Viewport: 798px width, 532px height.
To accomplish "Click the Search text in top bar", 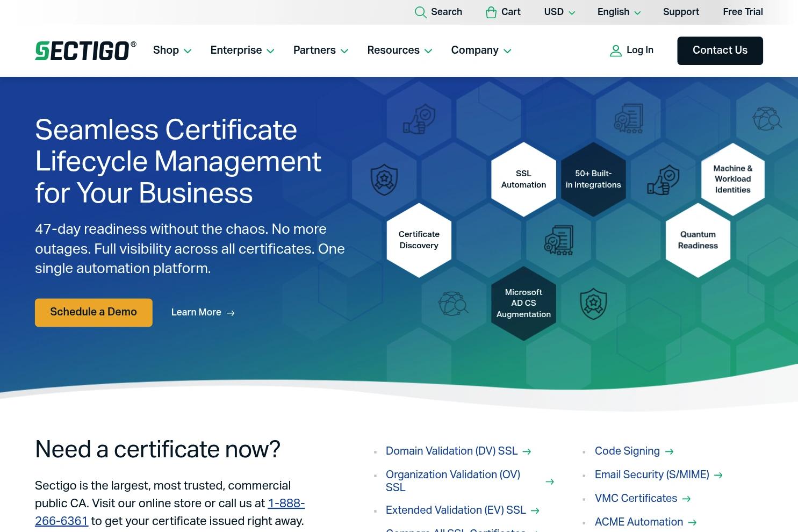I will [x=447, y=12].
